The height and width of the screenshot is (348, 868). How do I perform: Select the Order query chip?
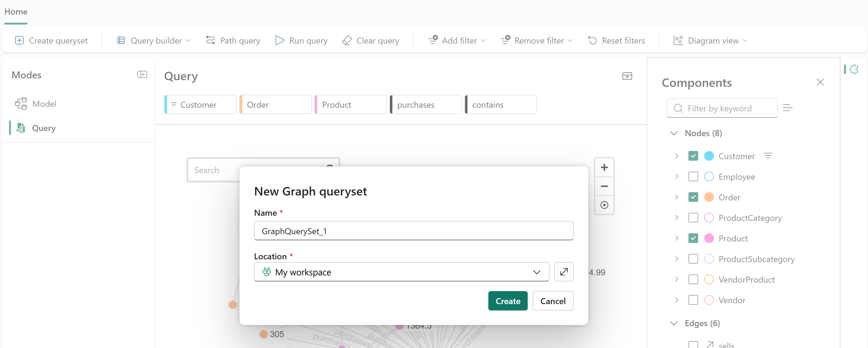[x=276, y=104]
